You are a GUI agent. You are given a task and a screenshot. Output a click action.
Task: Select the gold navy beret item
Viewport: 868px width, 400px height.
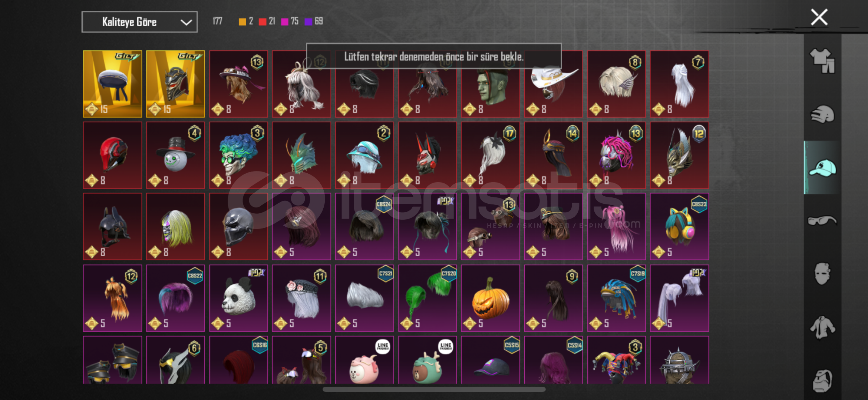[x=112, y=84]
